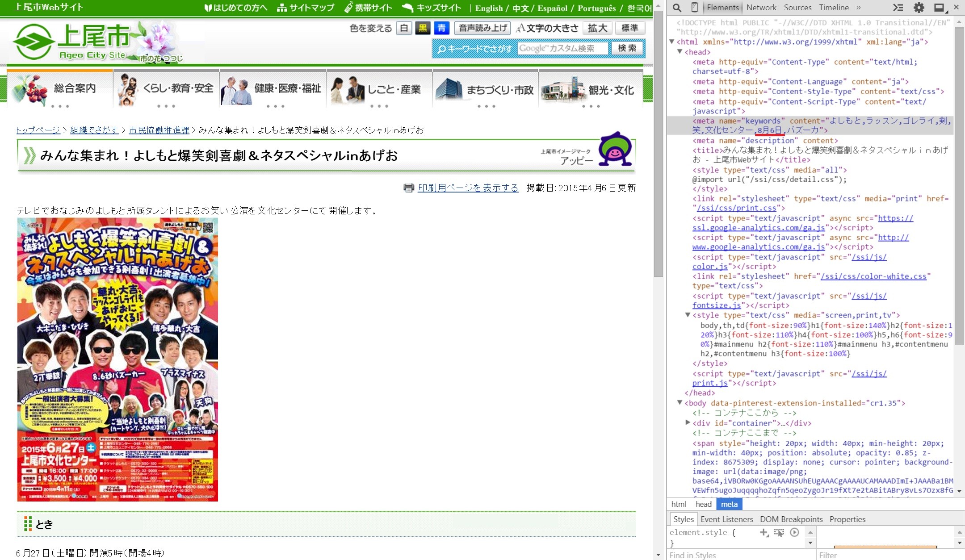Click the new style rule plus icon

point(764,532)
